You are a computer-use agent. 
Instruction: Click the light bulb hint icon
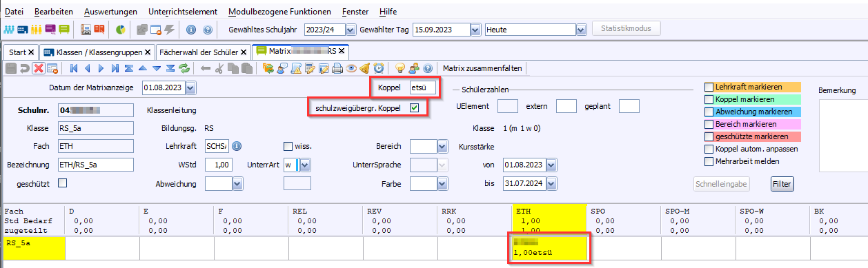[x=400, y=68]
